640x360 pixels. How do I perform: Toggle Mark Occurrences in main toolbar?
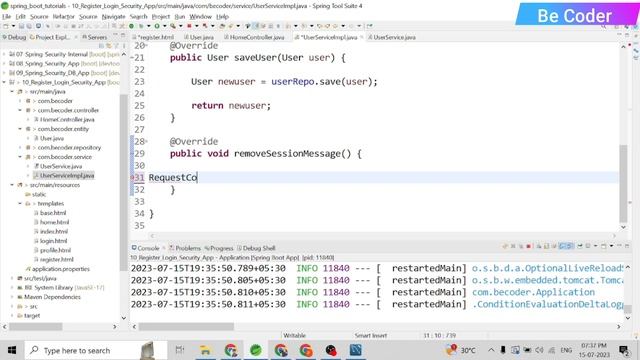[x=256, y=26]
